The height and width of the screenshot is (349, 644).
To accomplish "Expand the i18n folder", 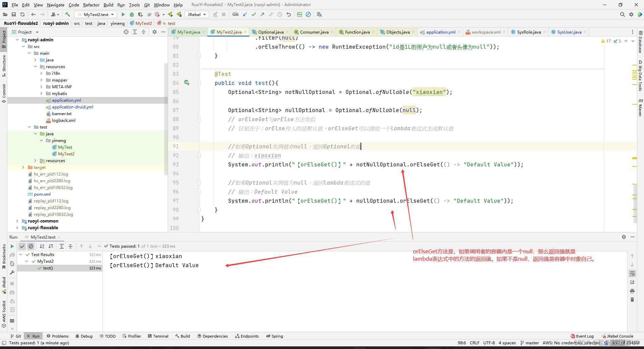I will pos(41,73).
